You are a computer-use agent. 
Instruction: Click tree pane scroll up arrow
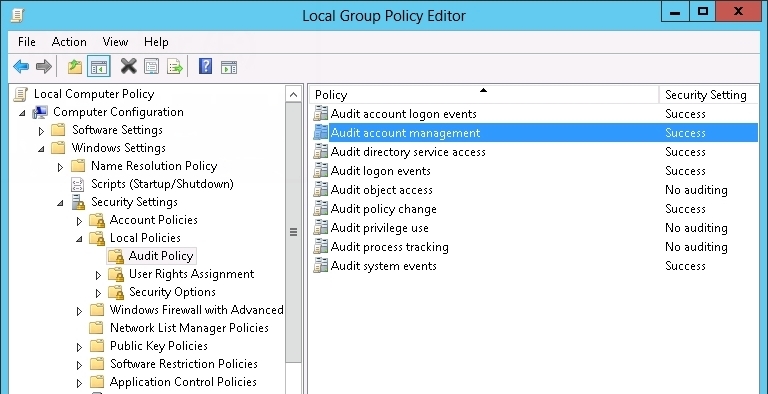coord(293,94)
